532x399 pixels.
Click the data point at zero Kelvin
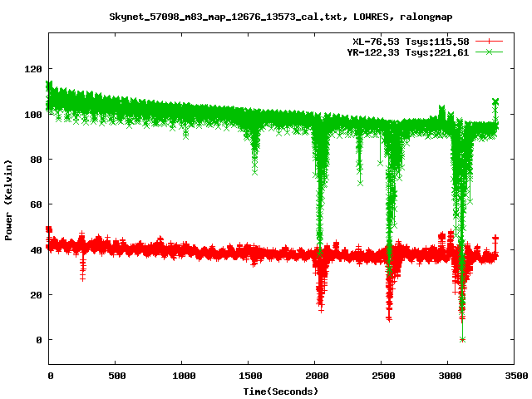tap(462, 340)
